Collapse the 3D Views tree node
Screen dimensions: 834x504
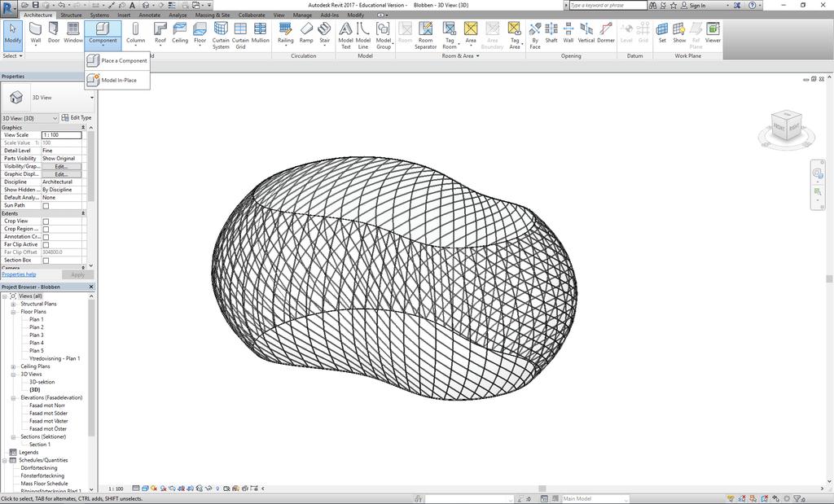tap(13, 375)
